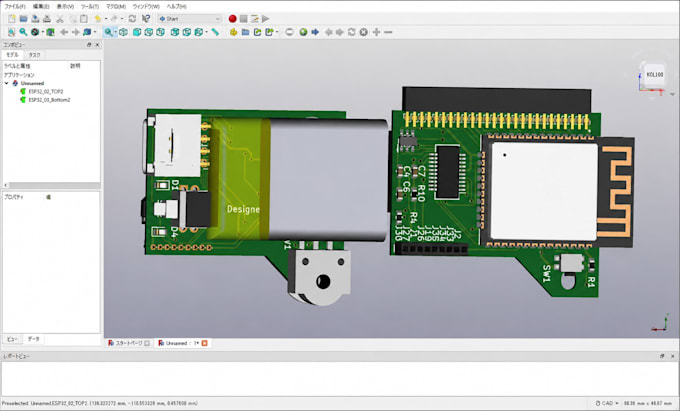Open the CAD navigation style dropdown
The height and width of the screenshot is (411, 680).
tap(606, 403)
